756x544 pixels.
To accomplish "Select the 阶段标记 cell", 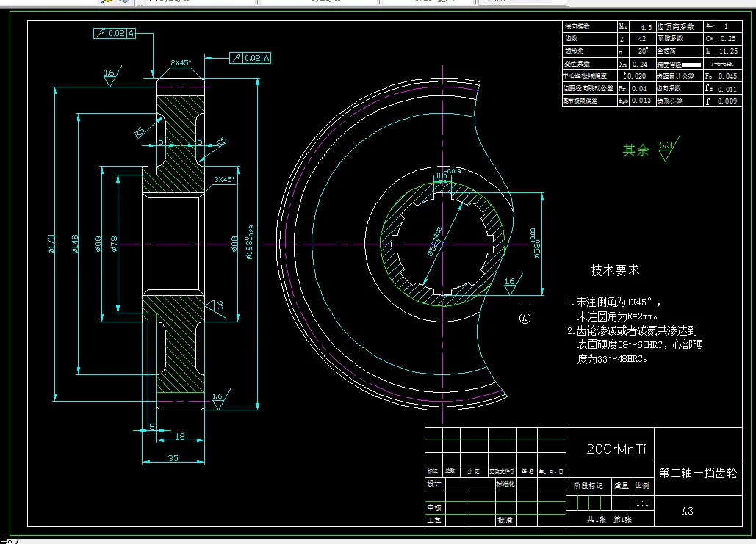I will tap(588, 486).
